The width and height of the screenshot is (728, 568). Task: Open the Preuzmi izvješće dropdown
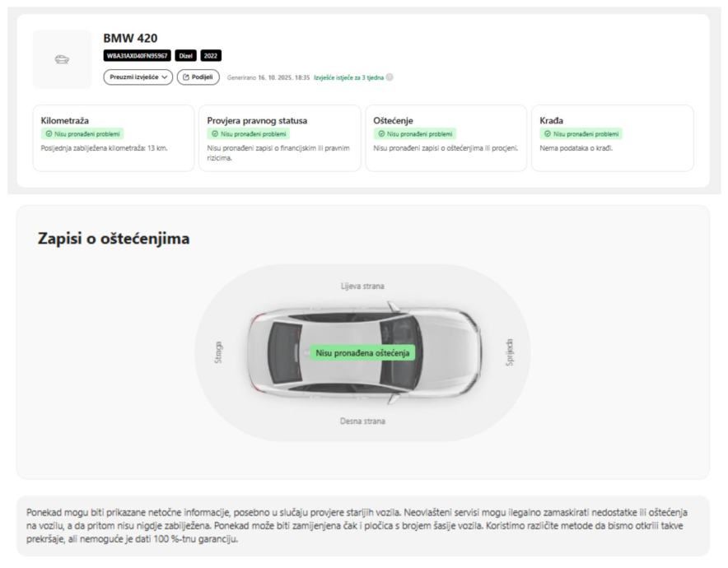point(138,77)
